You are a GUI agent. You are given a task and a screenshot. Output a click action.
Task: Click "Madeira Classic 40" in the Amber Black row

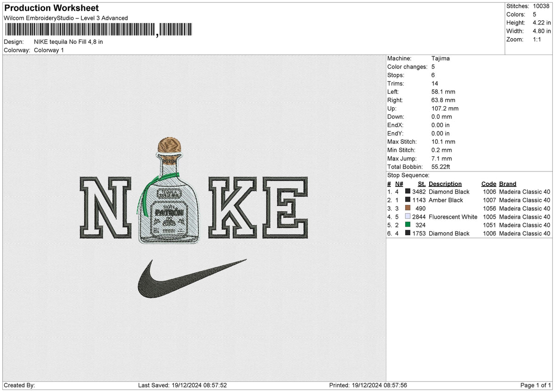524,200
